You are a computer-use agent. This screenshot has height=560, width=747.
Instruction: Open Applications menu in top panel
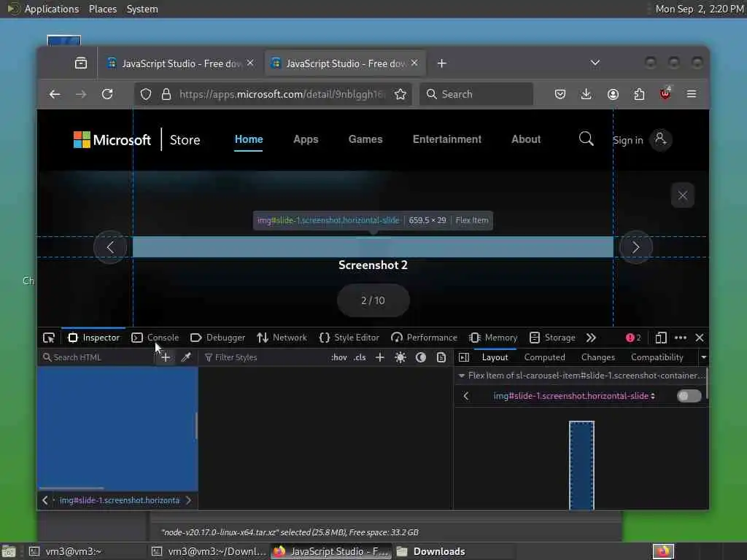[x=52, y=9]
